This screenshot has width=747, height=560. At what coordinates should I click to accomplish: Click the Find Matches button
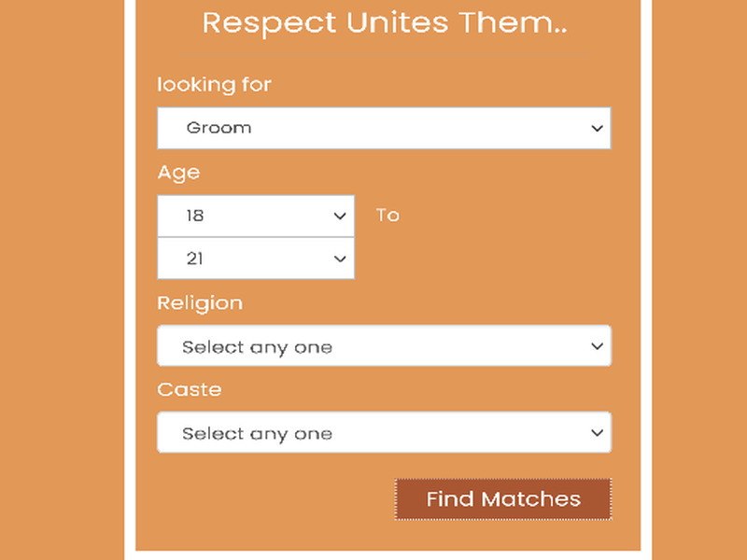503,499
